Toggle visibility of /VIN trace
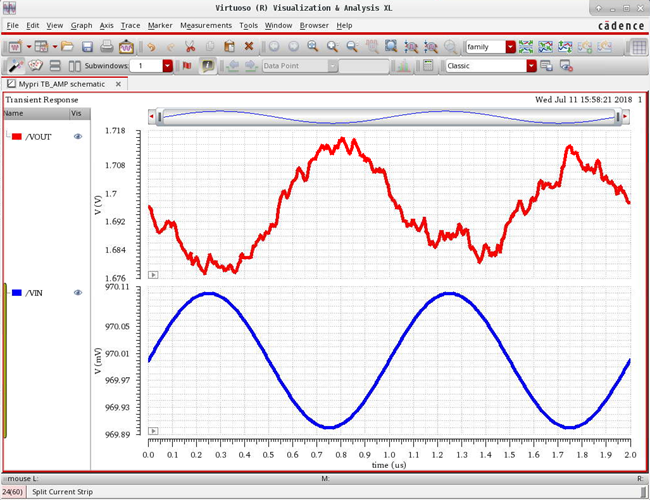The image size is (650, 500). [x=78, y=293]
